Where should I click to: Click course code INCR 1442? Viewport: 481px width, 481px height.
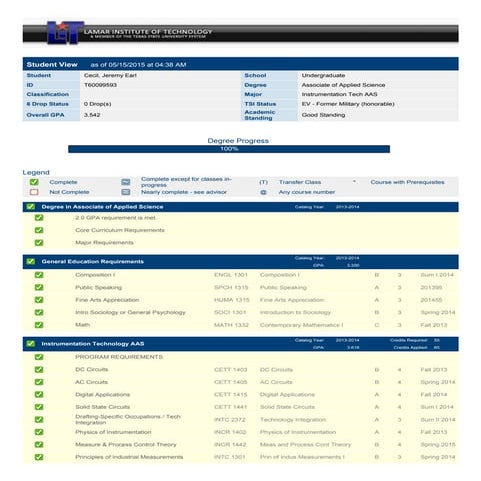click(x=230, y=445)
